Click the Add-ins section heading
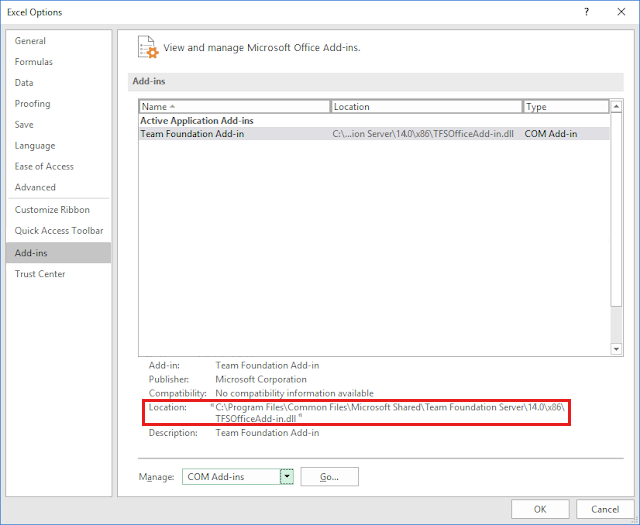The image size is (640, 525). tap(149, 81)
